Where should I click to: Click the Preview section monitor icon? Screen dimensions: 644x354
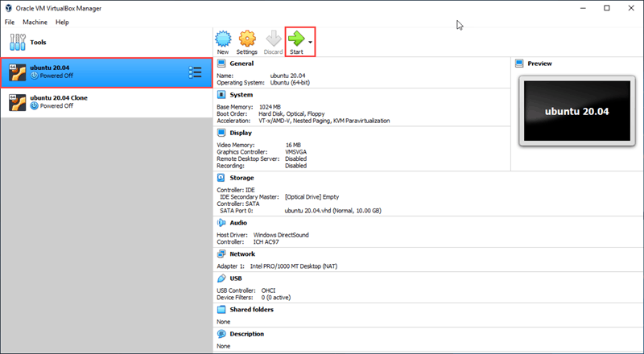tap(519, 64)
